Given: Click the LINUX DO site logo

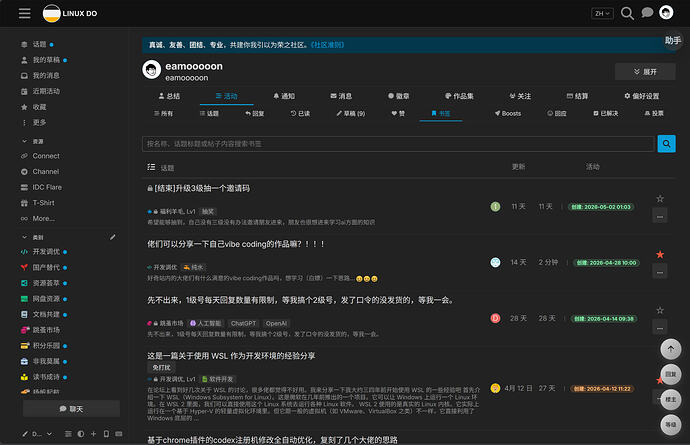Looking at the screenshot, I should click(70, 13).
